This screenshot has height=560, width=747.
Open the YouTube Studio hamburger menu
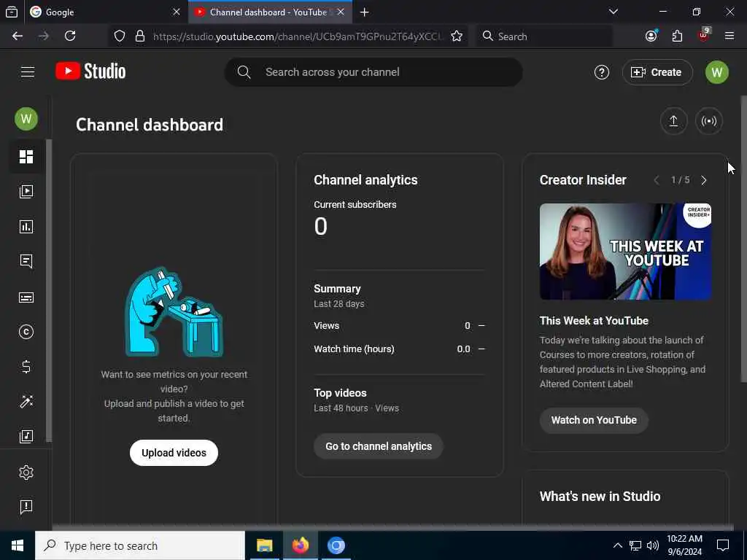pyautogui.click(x=28, y=72)
